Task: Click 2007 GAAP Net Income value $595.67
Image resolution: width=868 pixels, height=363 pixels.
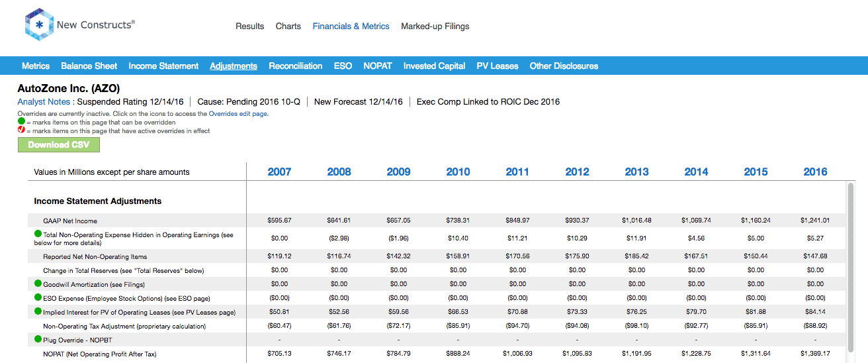Action: pos(279,221)
